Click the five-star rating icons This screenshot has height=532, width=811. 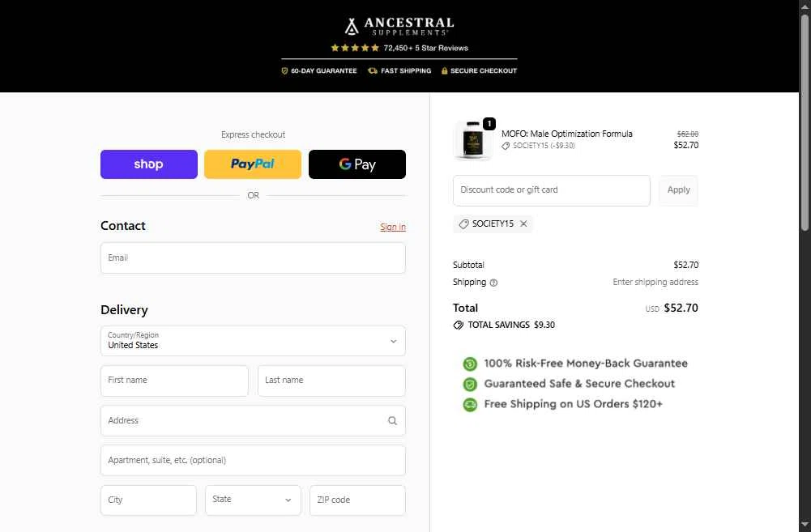[355, 48]
